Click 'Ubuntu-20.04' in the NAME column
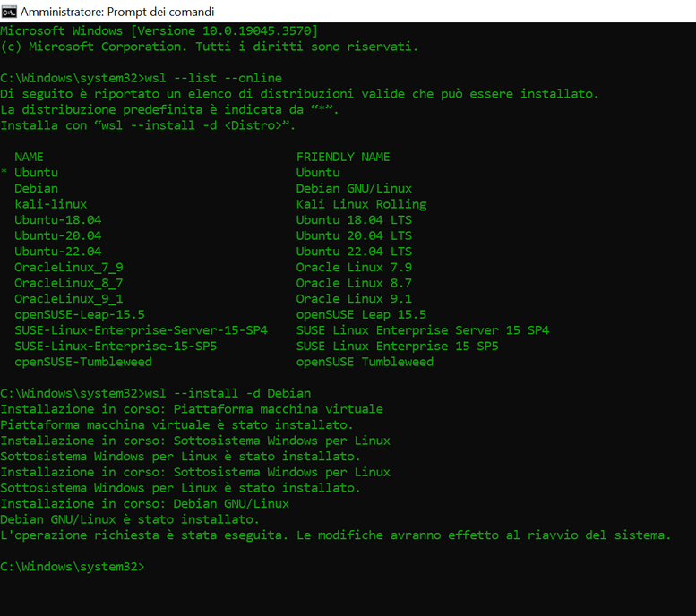The image size is (696, 616). [57, 235]
